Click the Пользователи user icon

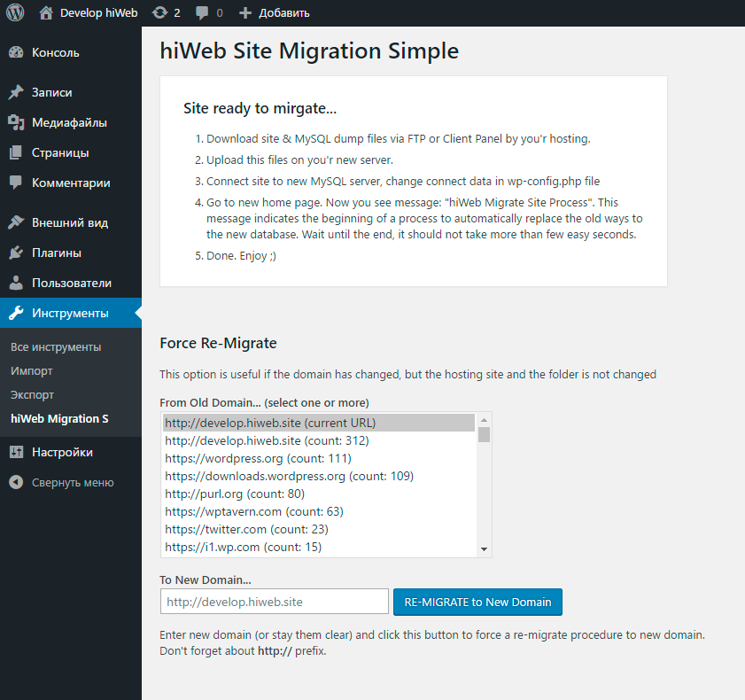(16, 283)
